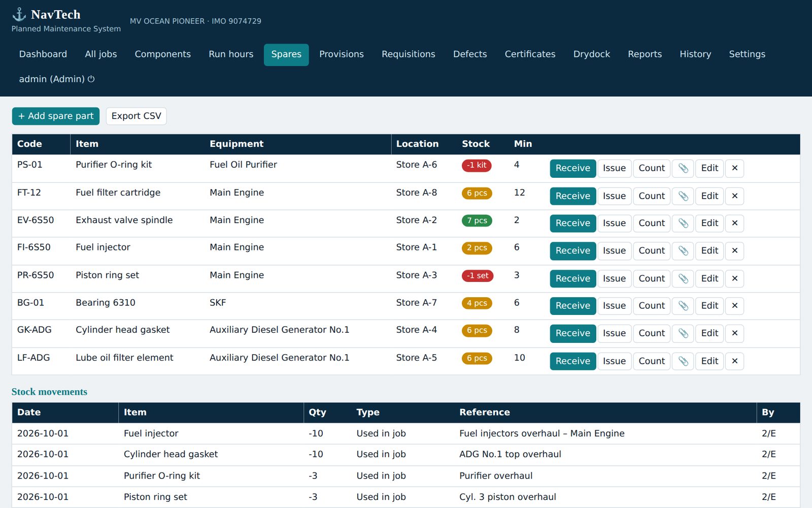Log out via admin power icon
This screenshot has height=508, width=812.
point(91,79)
